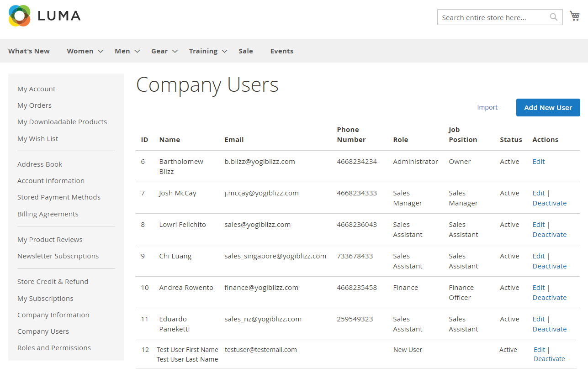The height and width of the screenshot is (373, 588).
Task: Open Store Credit & Refund
Action: pyautogui.click(x=53, y=282)
